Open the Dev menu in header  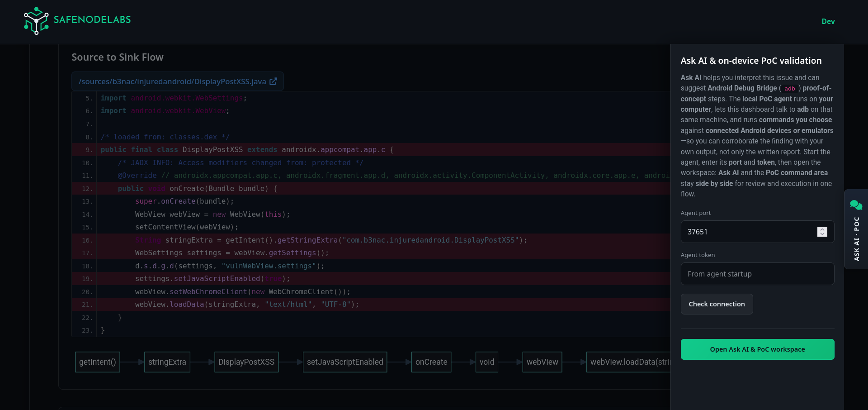click(x=828, y=21)
